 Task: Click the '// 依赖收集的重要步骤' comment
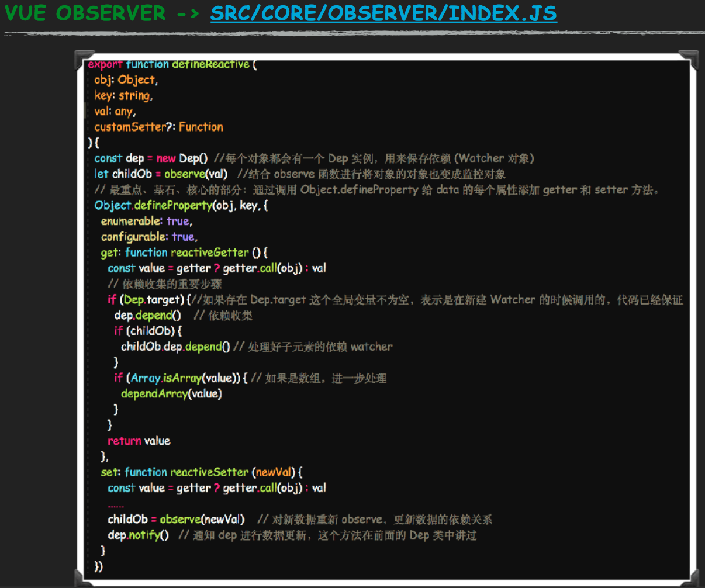(x=165, y=284)
